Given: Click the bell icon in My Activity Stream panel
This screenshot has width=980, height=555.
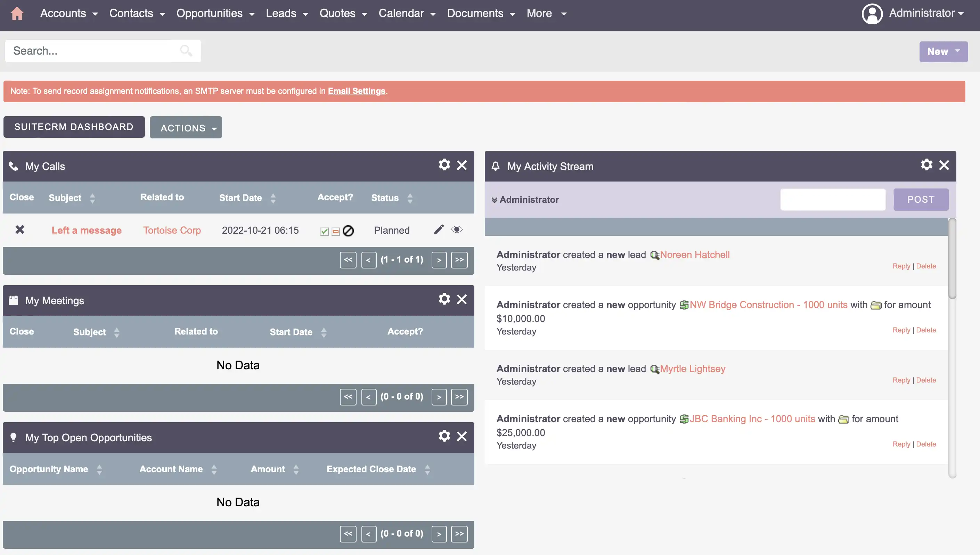Looking at the screenshot, I should tap(495, 166).
